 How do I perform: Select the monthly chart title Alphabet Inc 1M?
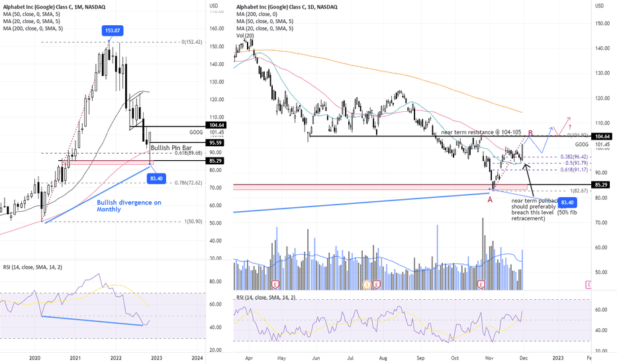[54, 7]
